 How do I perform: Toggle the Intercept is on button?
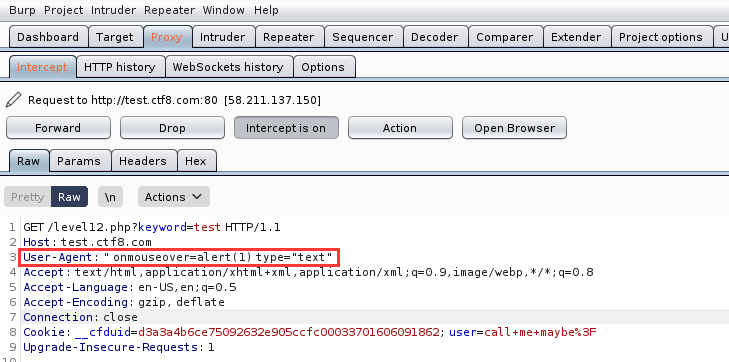point(286,128)
